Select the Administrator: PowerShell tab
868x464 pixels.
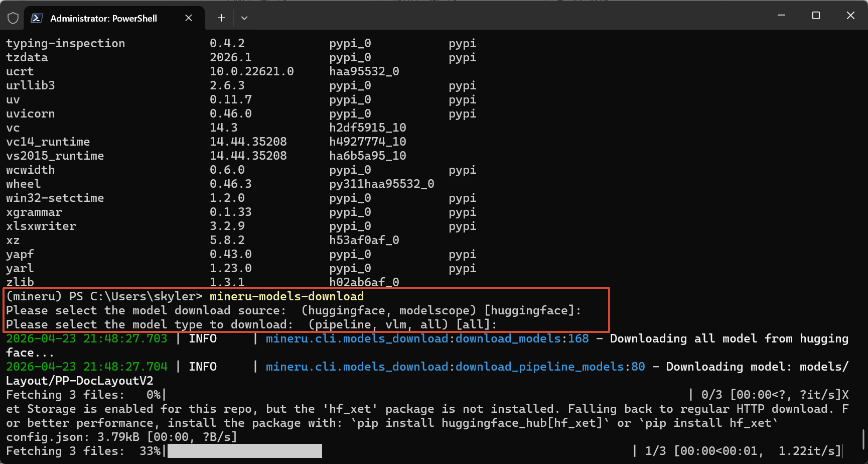tap(104, 18)
